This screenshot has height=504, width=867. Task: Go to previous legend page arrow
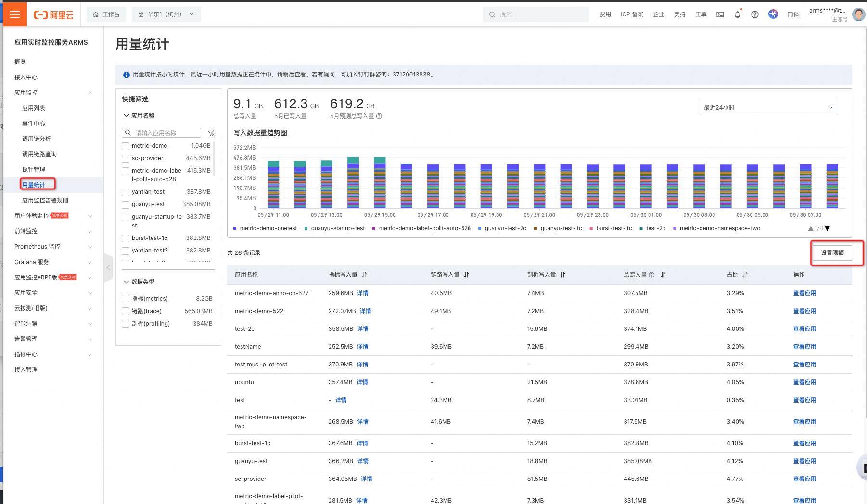click(x=811, y=228)
